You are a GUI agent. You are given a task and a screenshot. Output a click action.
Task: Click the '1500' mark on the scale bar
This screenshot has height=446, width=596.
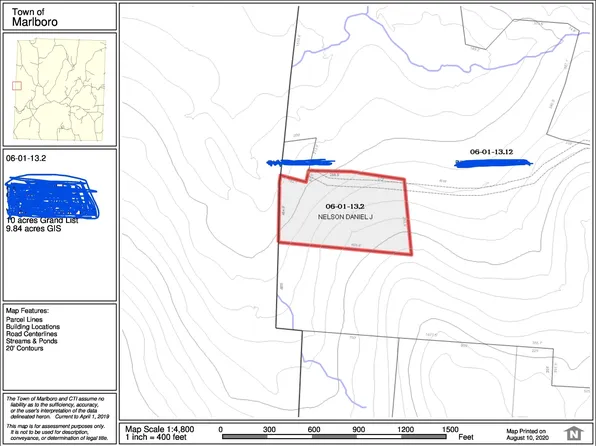tap(450, 429)
